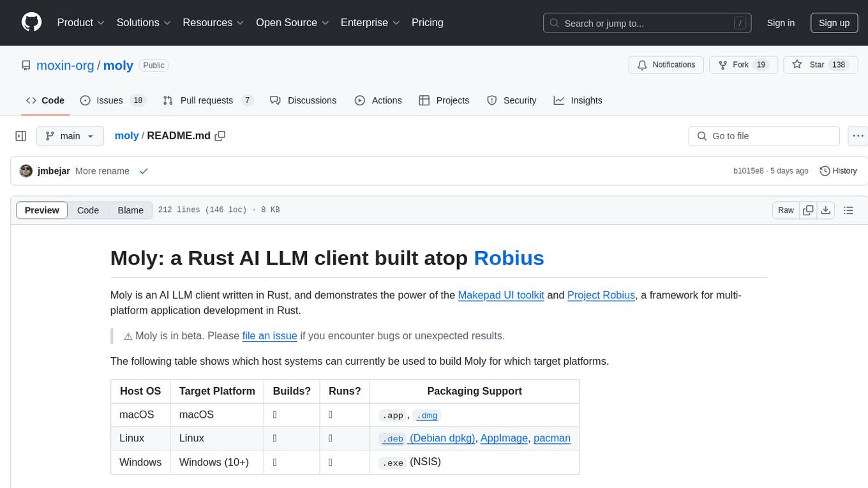Download the raw file

point(825,210)
